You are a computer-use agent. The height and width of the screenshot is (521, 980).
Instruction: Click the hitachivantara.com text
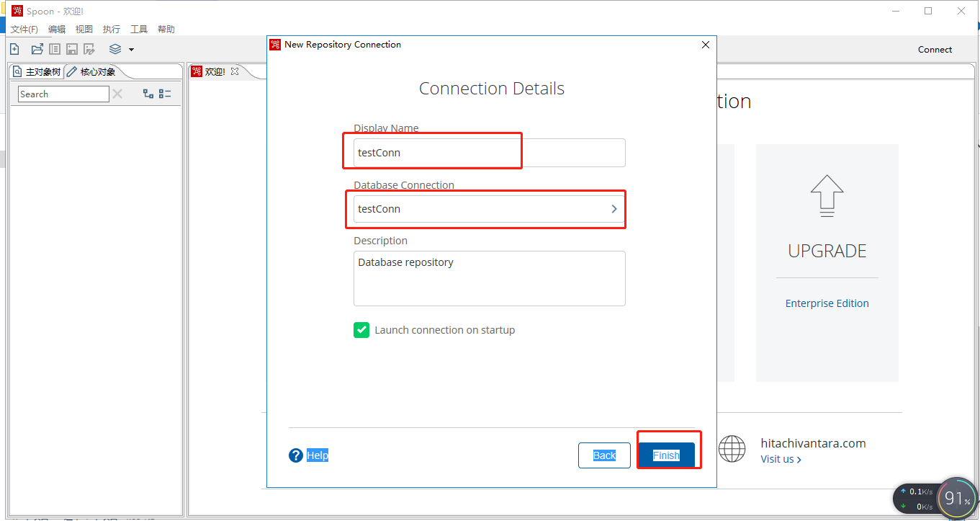pos(813,443)
